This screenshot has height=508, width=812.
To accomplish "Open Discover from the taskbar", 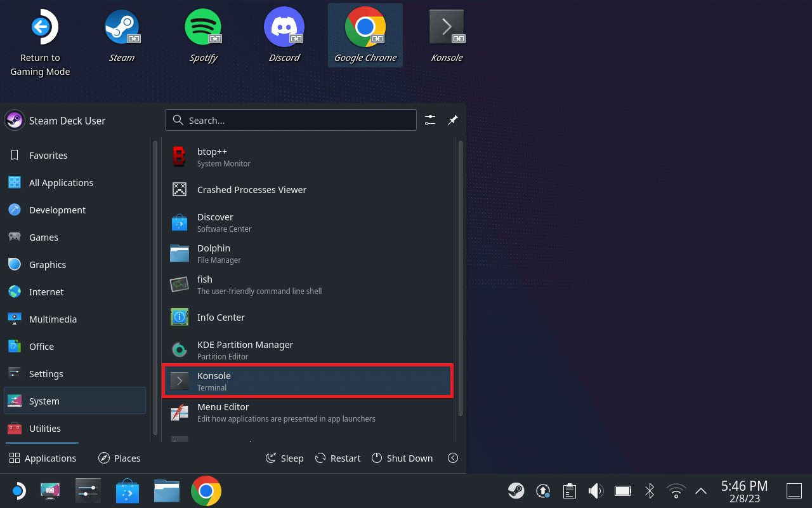I will pyautogui.click(x=128, y=490).
